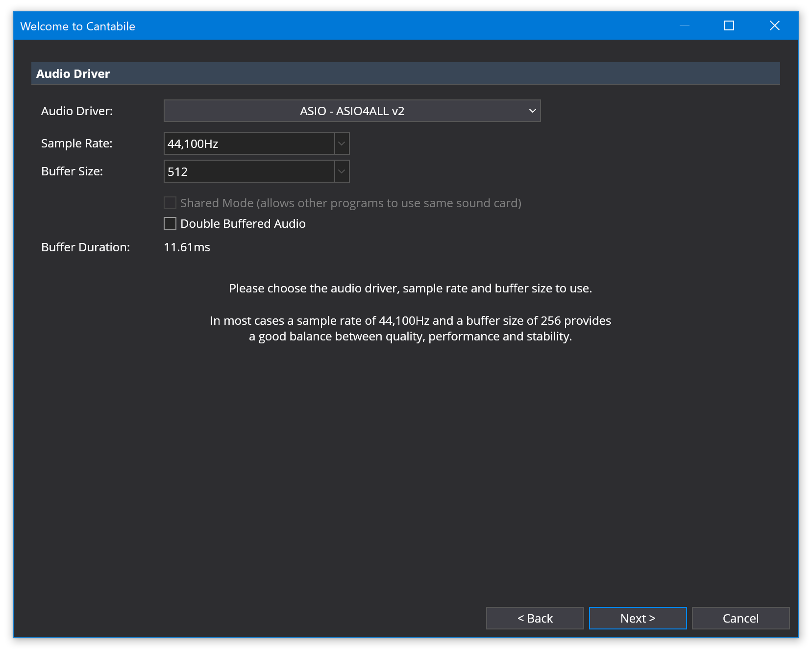Enable Double Buffered Audio checkbox
The width and height of the screenshot is (812, 651).
click(170, 223)
